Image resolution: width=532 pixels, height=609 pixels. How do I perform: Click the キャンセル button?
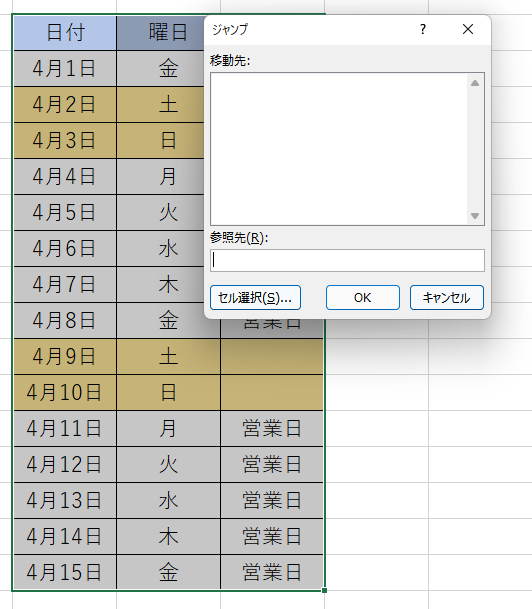point(447,298)
